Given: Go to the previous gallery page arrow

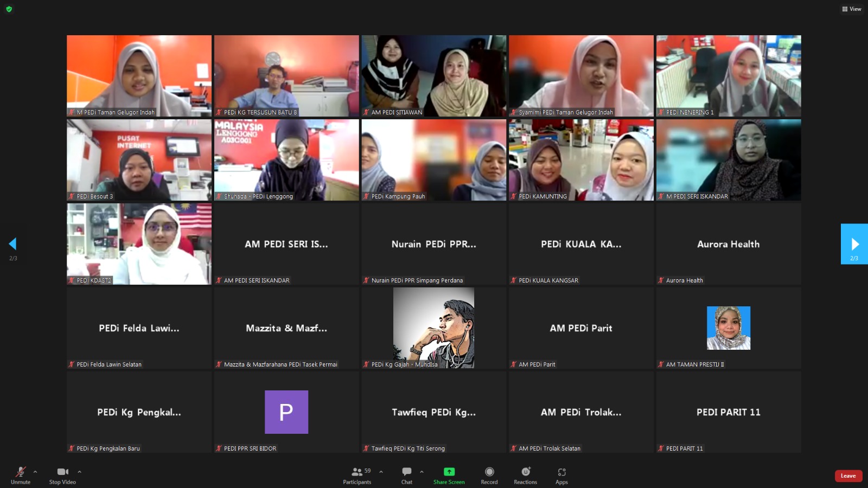Looking at the screenshot, I should (13, 243).
